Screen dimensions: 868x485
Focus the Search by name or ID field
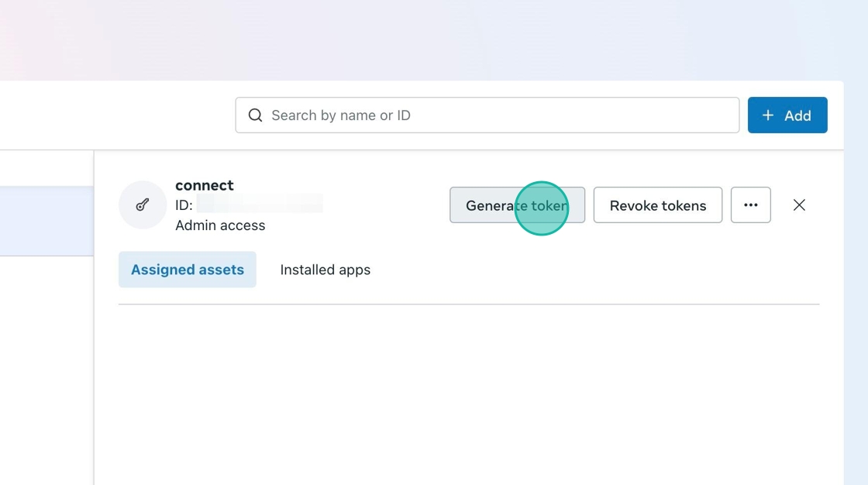tap(496, 115)
